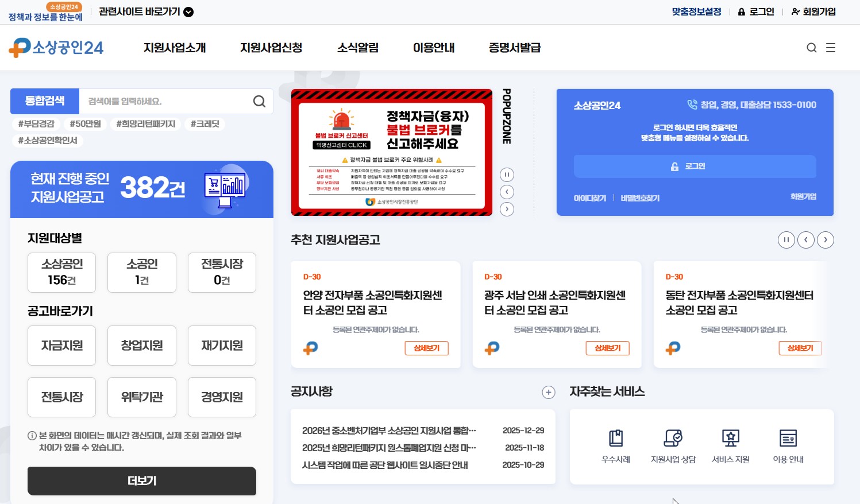Select hashtag #소상공인확인서
Screen dimensions: 860x504
[x=48, y=141]
